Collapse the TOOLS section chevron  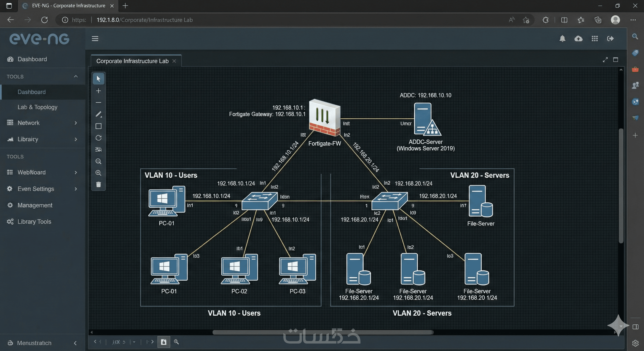pyautogui.click(x=76, y=76)
